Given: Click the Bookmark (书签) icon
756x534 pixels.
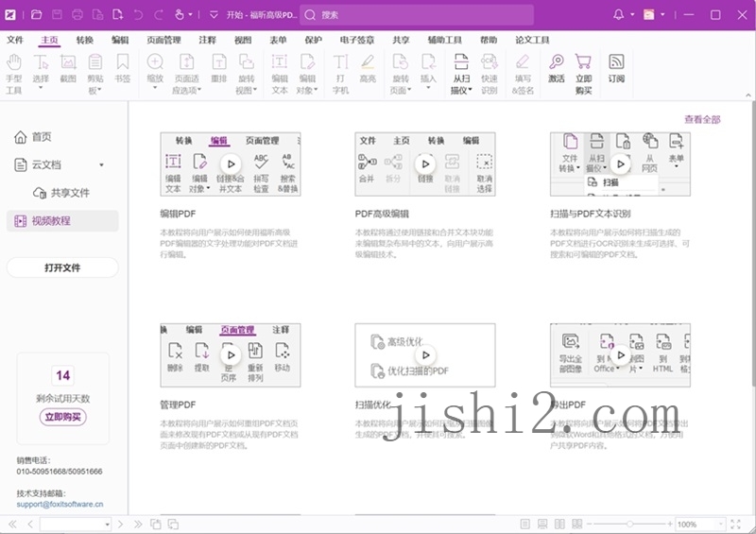Looking at the screenshot, I should (x=123, y=62).
